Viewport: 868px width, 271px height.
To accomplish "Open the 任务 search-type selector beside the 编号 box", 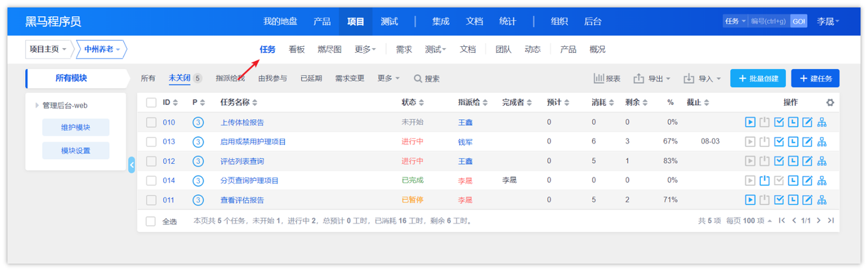I will [735, 21].
